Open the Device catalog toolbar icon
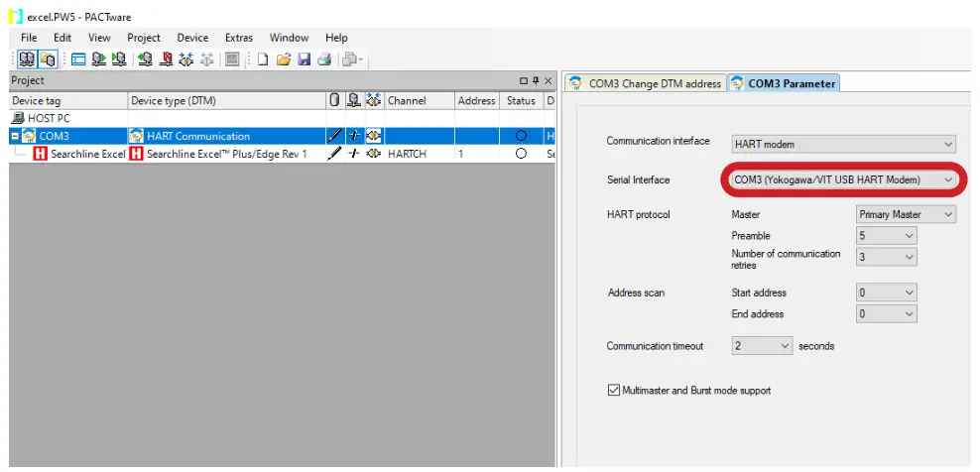Image resolution: width=980 pixels, height=472 pixels. (x=49, y=59)
